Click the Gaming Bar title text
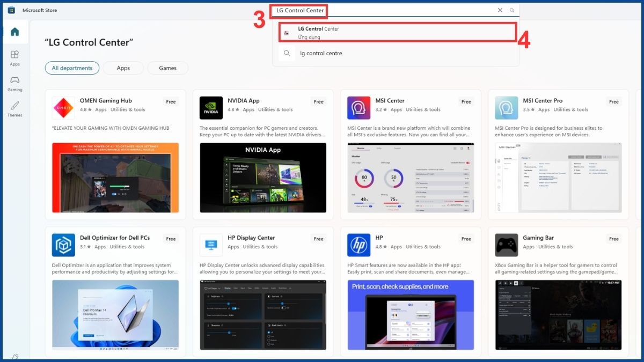The image size is (644, 362). [538, 238]
